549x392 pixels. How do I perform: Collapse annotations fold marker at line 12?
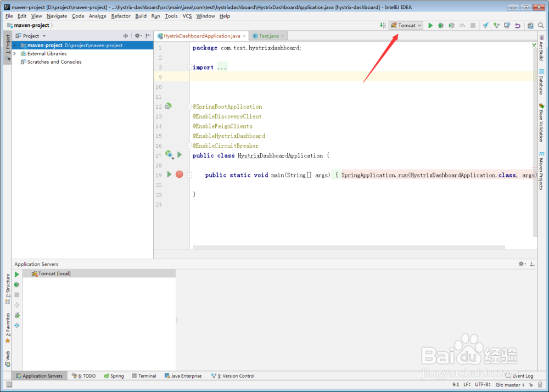[x=189, y=106]
